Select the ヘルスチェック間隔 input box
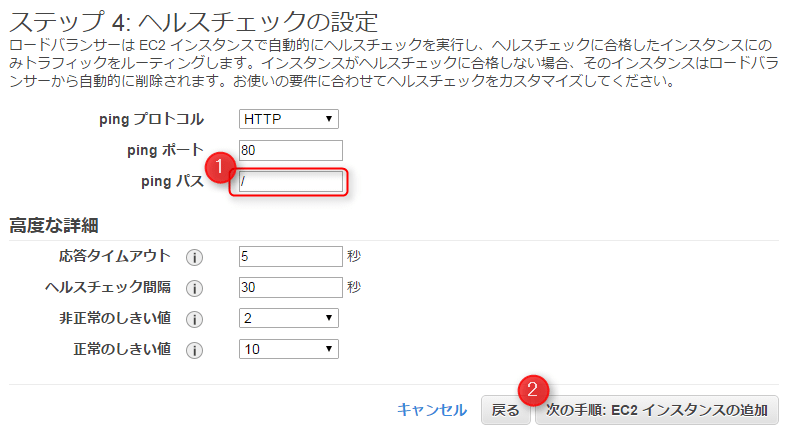This screenshot has height=442, width=790. pyautogui.click(x=291, y=287)
